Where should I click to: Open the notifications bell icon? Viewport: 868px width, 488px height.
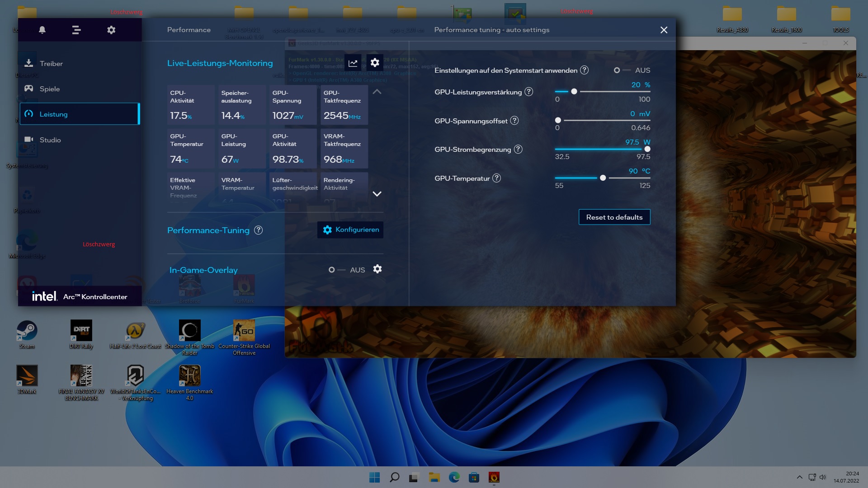(x=42, y=30)
